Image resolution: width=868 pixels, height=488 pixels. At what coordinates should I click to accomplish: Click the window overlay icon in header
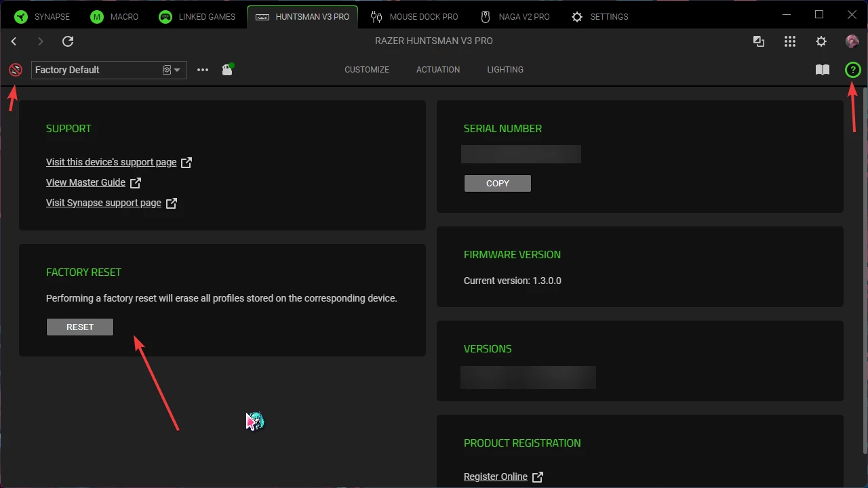[759, 41]
